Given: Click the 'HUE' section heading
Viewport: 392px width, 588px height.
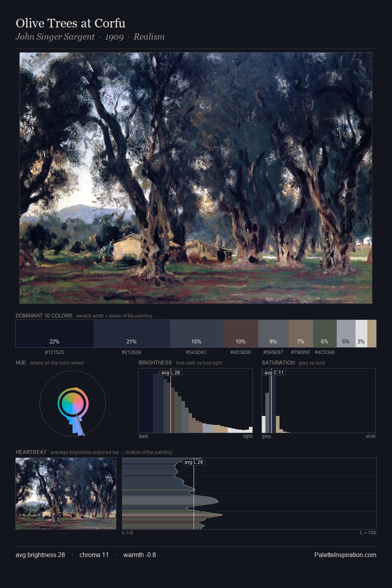Looking at the screenshot, I should (21, 363).
